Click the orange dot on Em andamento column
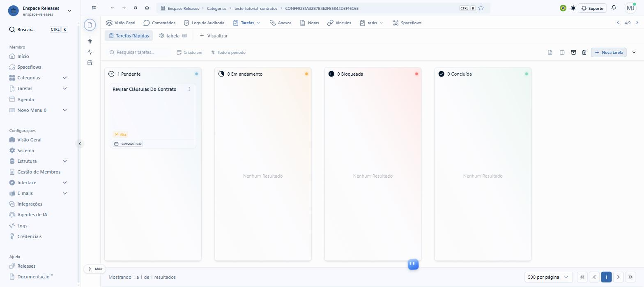This screenshot has height=287, width=644. [306, 74]
